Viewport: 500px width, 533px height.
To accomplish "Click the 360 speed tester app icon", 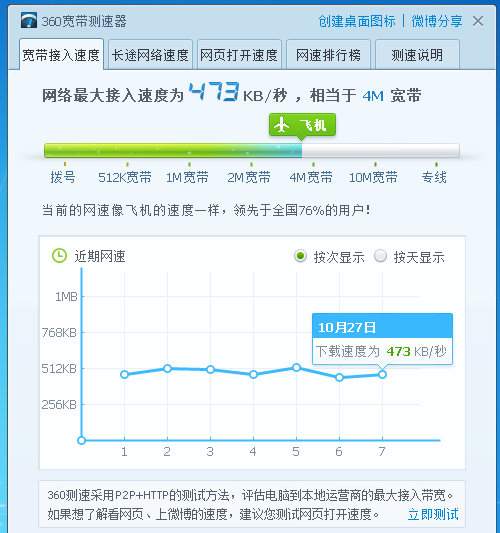I will tap(29, 21).
